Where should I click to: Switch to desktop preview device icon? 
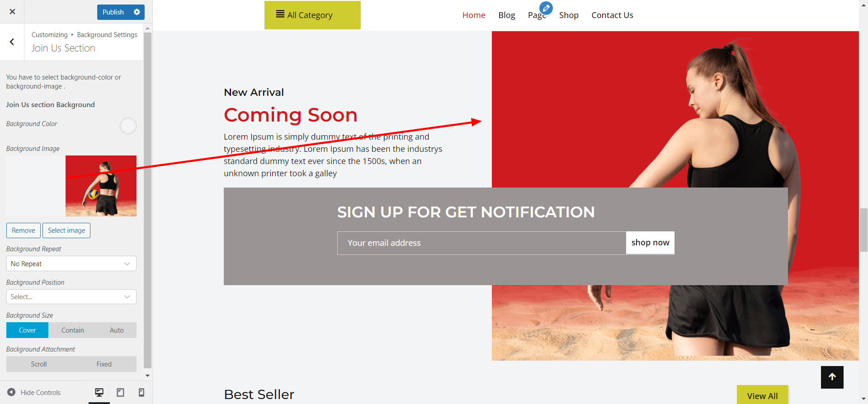click(x=99, y=392)
